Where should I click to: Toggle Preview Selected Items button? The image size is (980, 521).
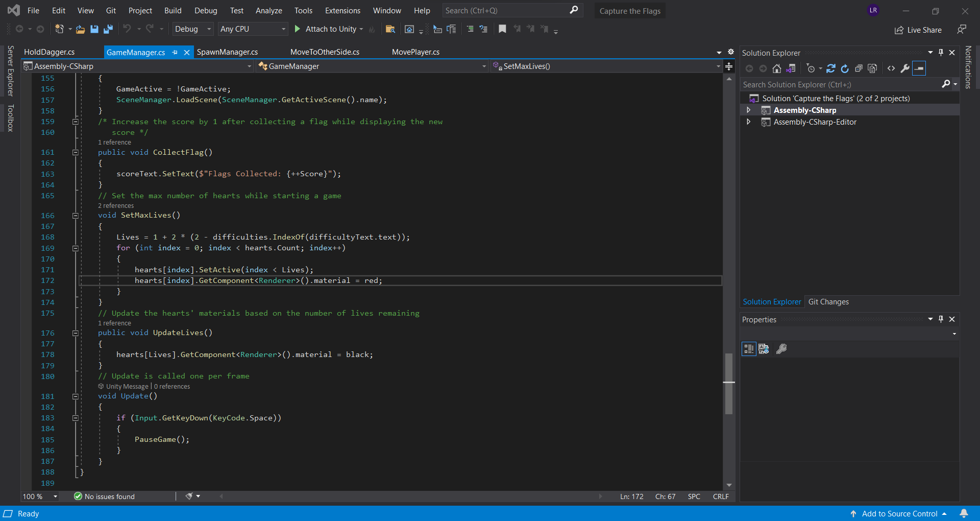pos(919,68)
